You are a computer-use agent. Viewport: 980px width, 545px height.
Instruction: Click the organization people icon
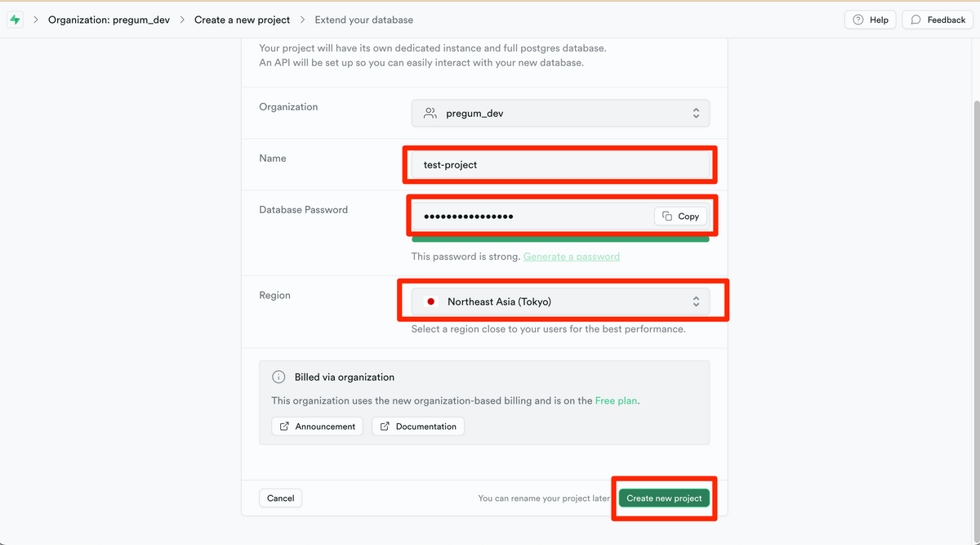tap(430, 114)
